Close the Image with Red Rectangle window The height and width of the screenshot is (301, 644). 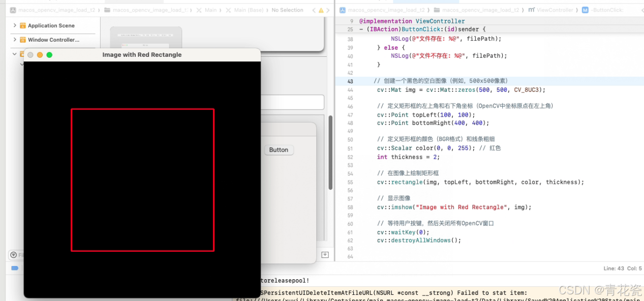coord(30,55)
